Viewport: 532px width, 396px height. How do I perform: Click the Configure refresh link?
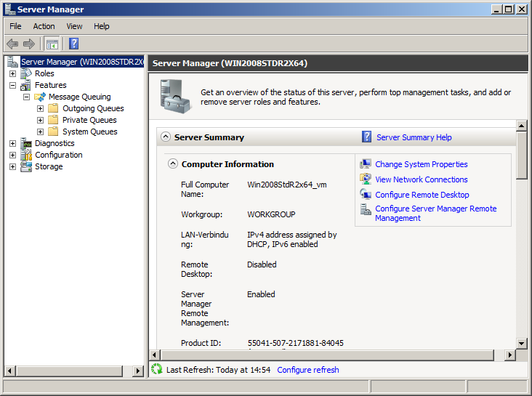click(307, 370)
